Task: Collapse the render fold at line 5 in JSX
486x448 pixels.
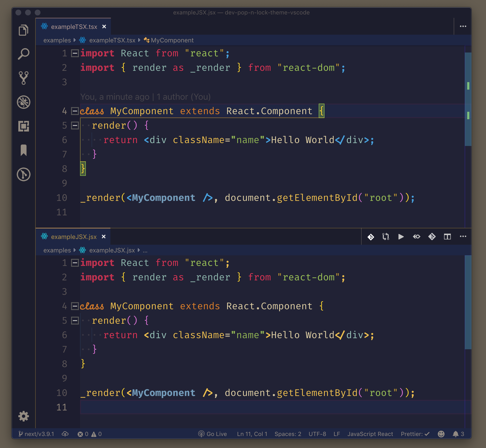Action: pyautogui.click(x=75, y=321)
